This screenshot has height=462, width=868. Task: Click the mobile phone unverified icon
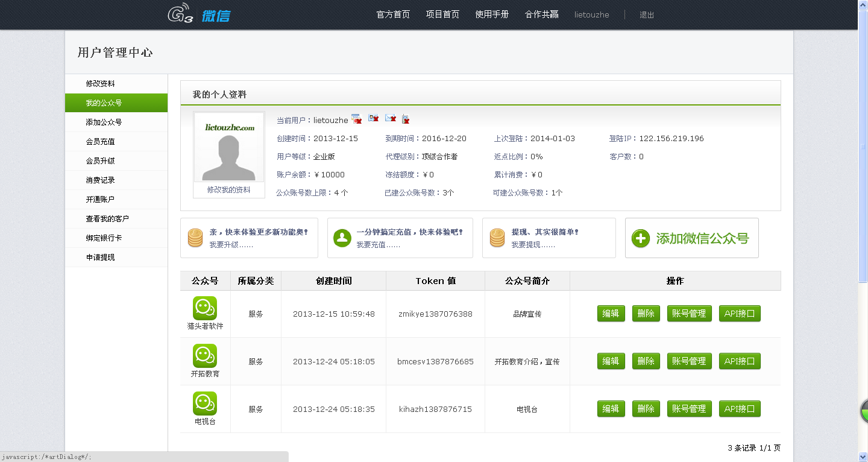[406, 119]
